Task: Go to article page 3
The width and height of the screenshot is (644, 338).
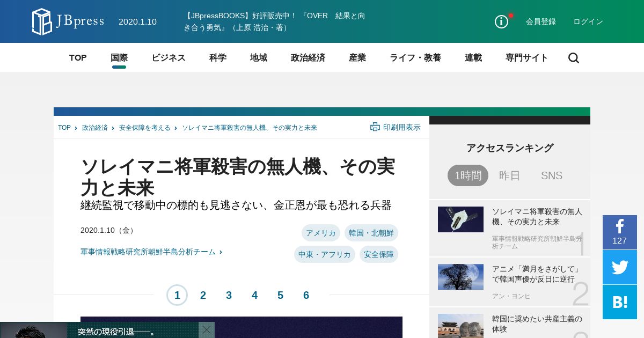Action: pos(229,295)
